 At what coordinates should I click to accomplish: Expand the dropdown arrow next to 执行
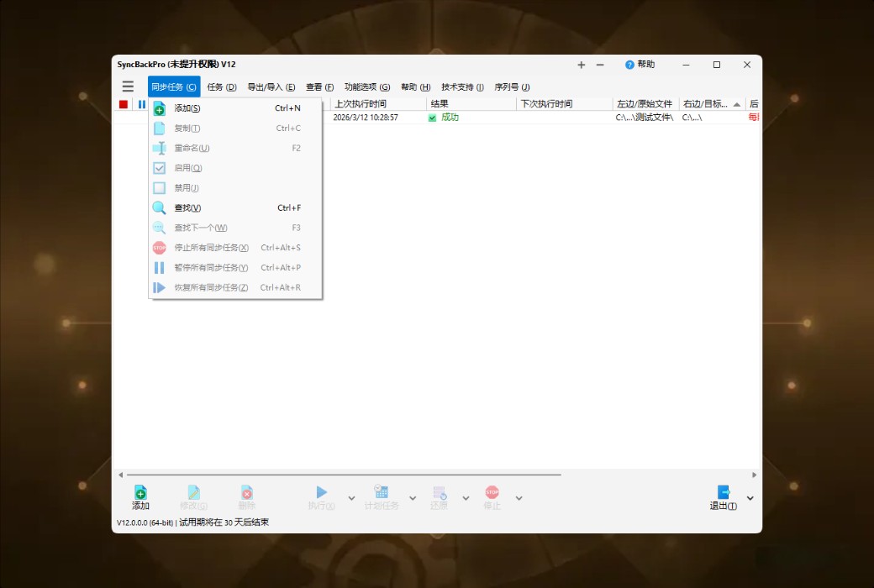tap(350, 497)
